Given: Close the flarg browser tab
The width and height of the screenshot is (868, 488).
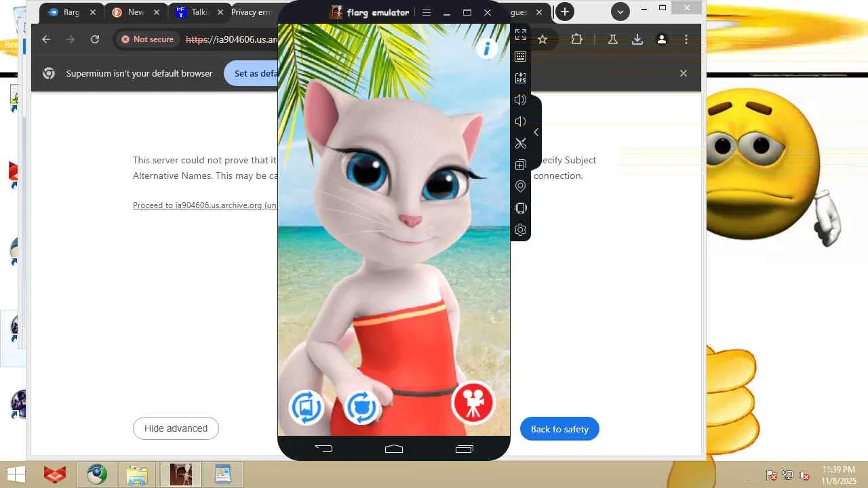Looking at the screenshot, I should (x=93, y=12).
